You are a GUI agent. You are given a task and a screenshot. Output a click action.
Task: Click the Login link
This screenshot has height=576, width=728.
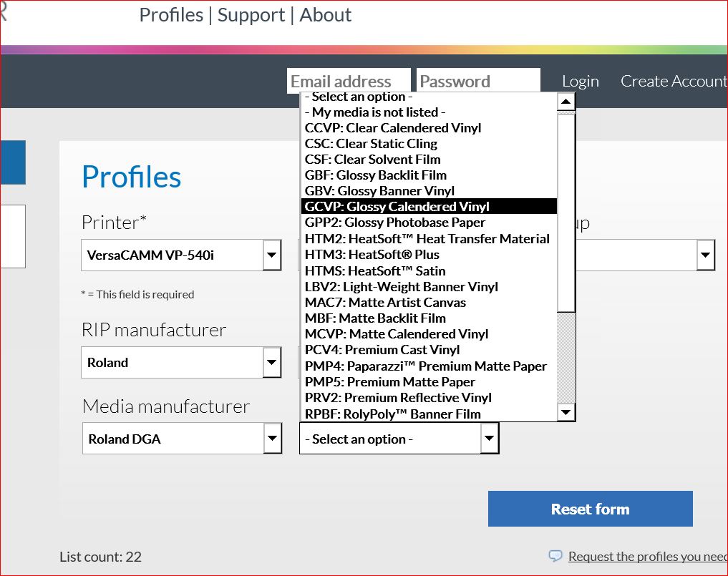click(x=581, y=82)
